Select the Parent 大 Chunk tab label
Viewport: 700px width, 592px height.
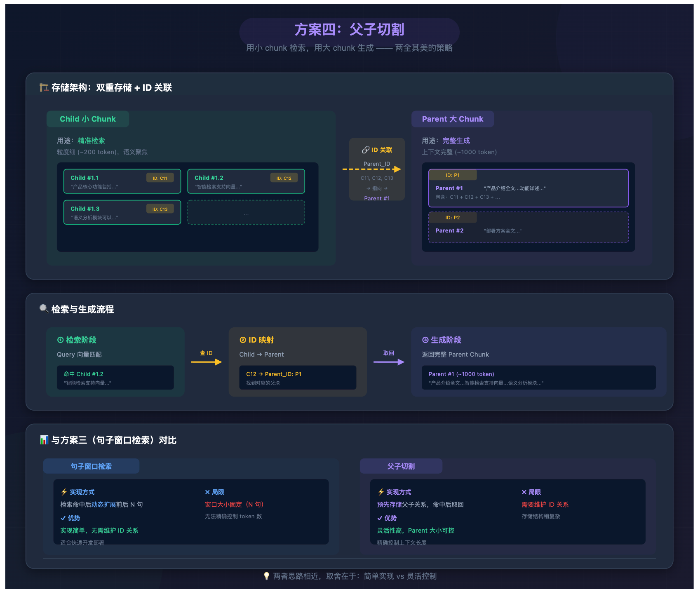pos(452,119)
